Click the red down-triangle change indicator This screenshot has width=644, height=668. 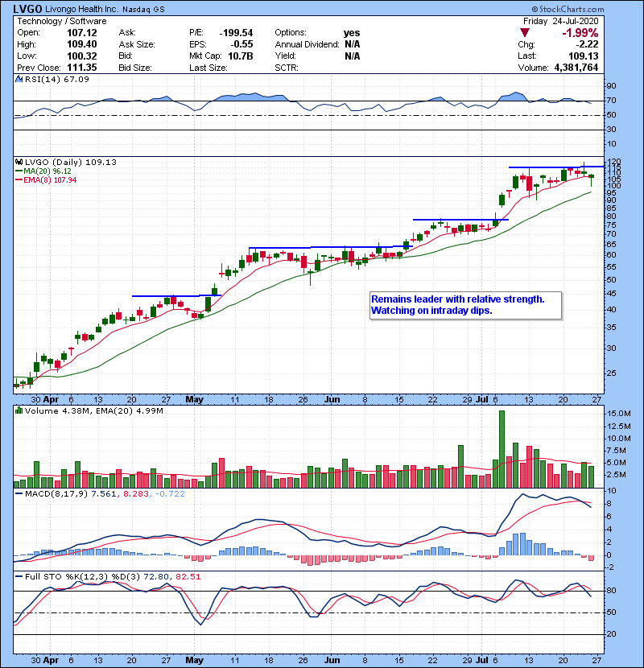(x=525, y=33)
